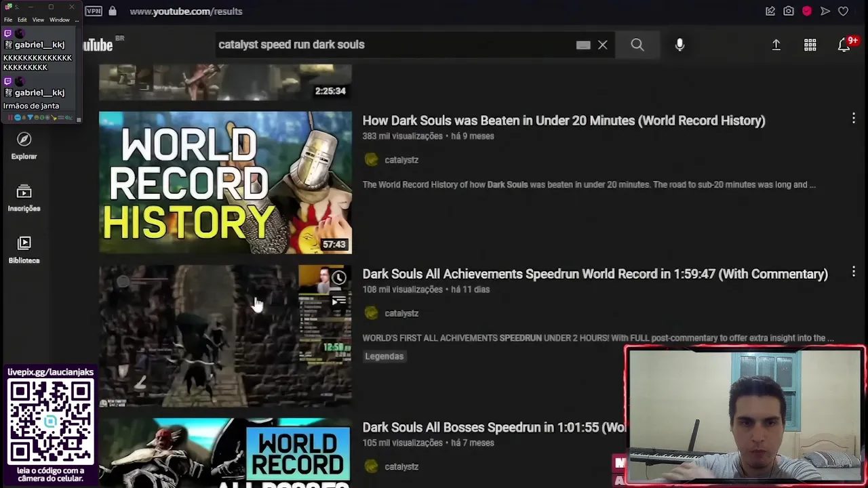Open catalystz avatar under World Record History video

371,160
